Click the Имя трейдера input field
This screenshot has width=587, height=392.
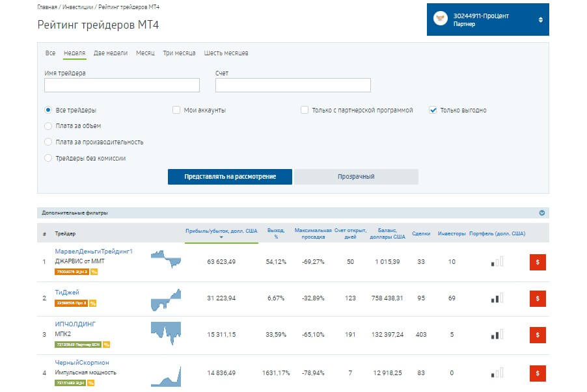click(122, 85)
